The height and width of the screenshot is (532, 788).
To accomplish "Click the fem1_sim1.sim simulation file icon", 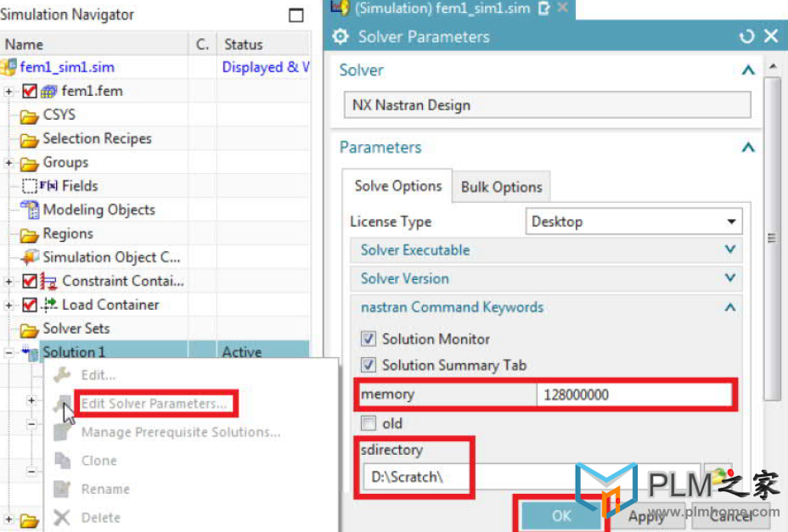I will click(x=8, y=67).
